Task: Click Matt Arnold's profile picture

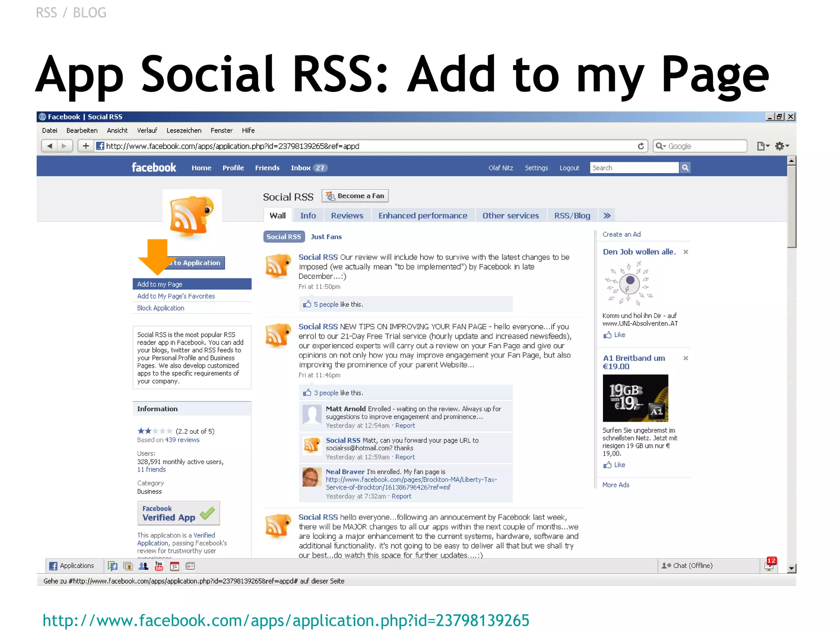Action: (312, 415)
